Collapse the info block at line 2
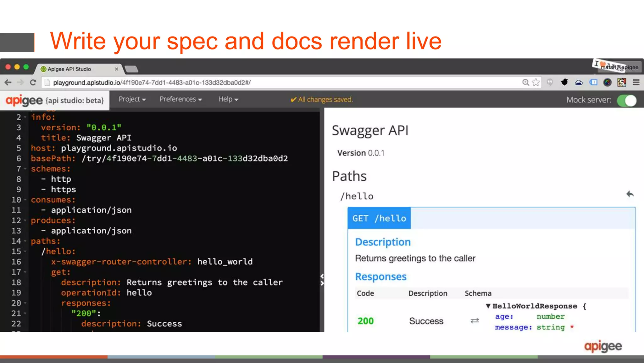 tap(25, 117)
